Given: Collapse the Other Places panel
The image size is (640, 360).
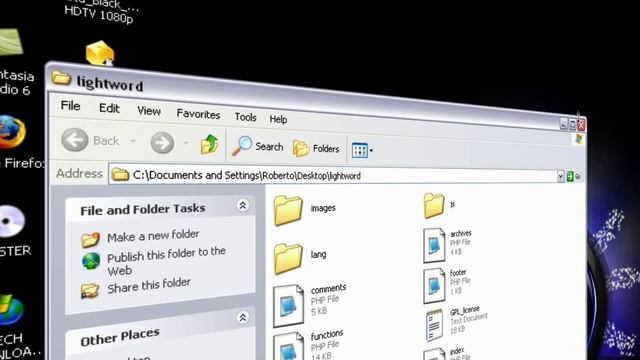Looking at the screenshot, I should [242, 318].
